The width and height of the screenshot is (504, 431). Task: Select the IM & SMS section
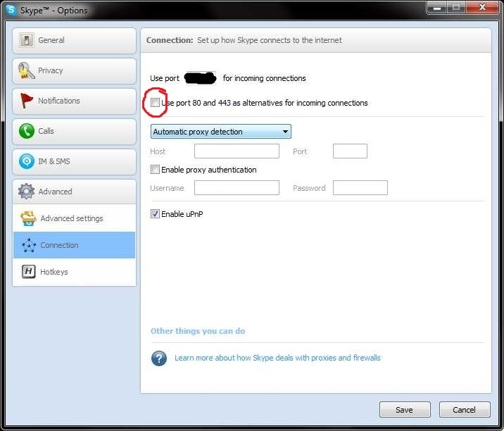74,161
